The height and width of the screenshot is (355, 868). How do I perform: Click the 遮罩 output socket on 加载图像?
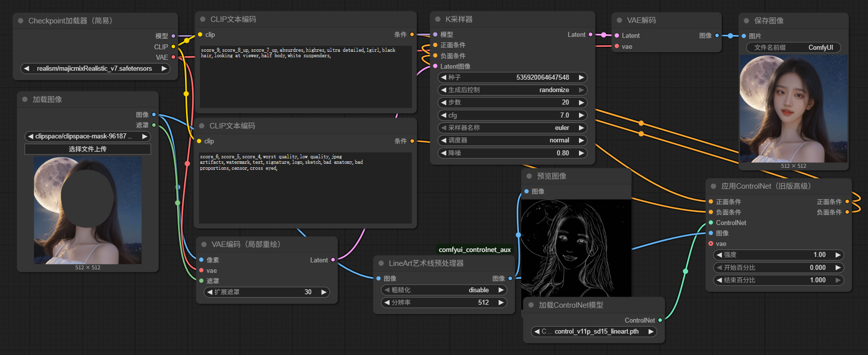pos(154,125)
